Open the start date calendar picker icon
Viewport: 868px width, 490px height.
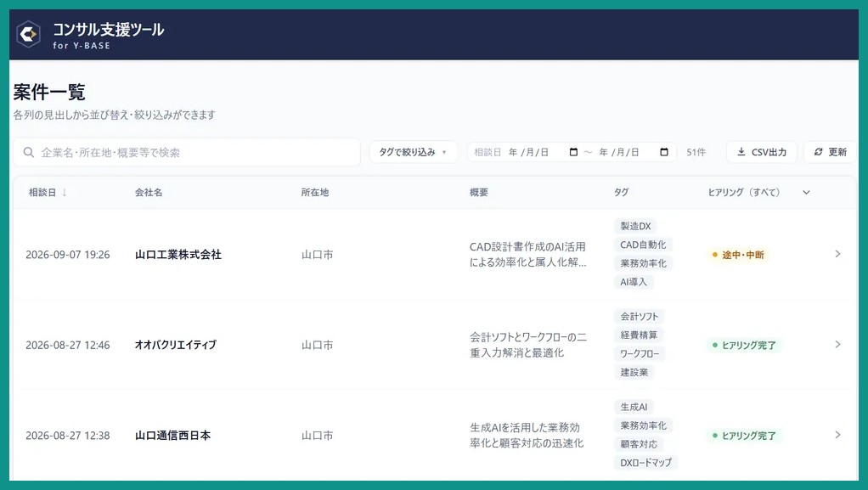(x=573, y=152)
